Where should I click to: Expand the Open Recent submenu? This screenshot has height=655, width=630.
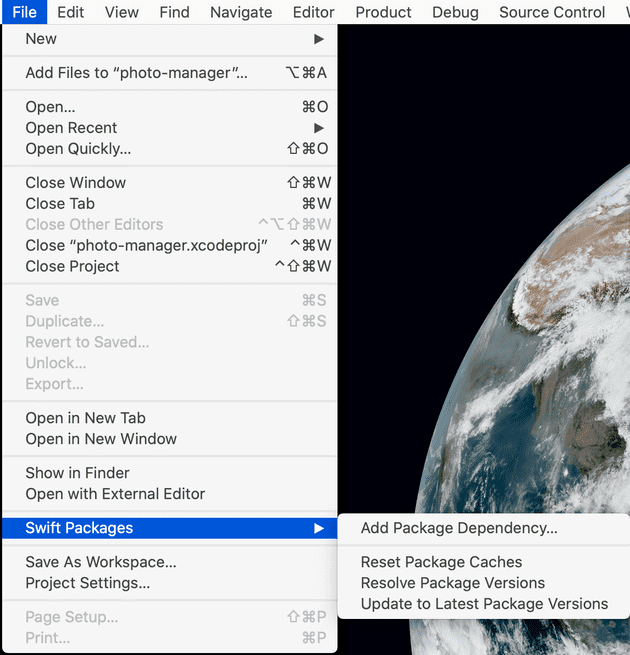pos(170,128)
